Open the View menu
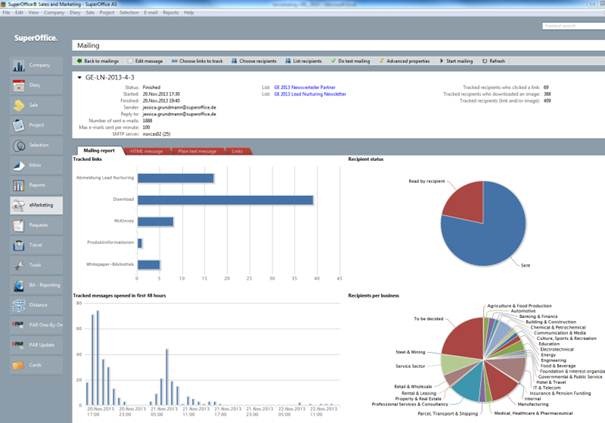The height and width of the screenshot is (423, 605). coord(34,12)
